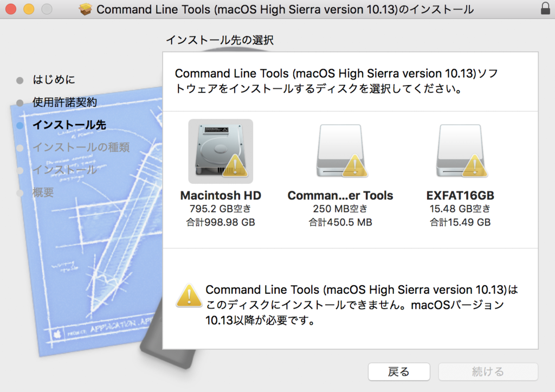Click the 合計450.5 MB total text
Image resolution: width=555 pixels, height=392 pixels.
[x=340, y=222]
